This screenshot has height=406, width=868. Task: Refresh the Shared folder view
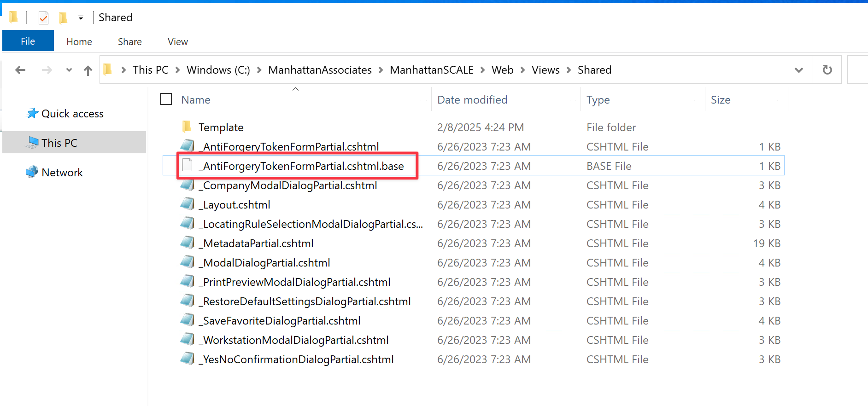(827, 70)
